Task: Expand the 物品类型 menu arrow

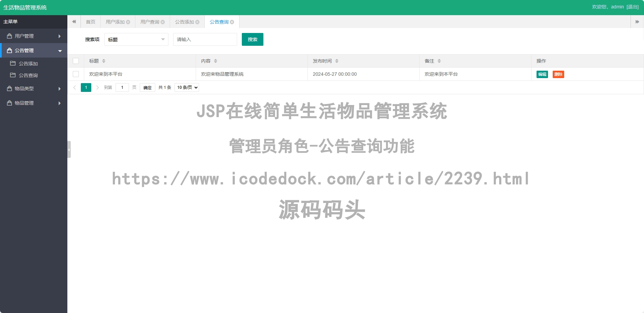Action: click(x=60, y=89)
